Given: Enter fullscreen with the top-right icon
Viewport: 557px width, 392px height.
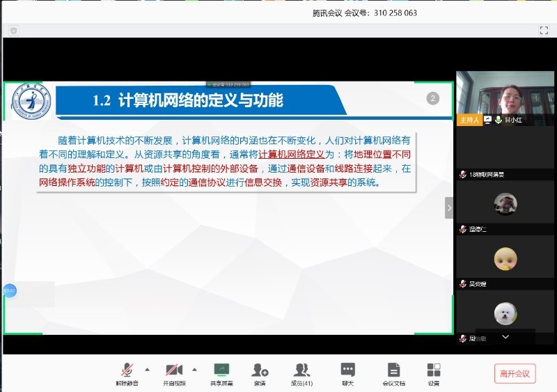Looking at the screenshot, I should pyautogui.click(x=544, y=31).
